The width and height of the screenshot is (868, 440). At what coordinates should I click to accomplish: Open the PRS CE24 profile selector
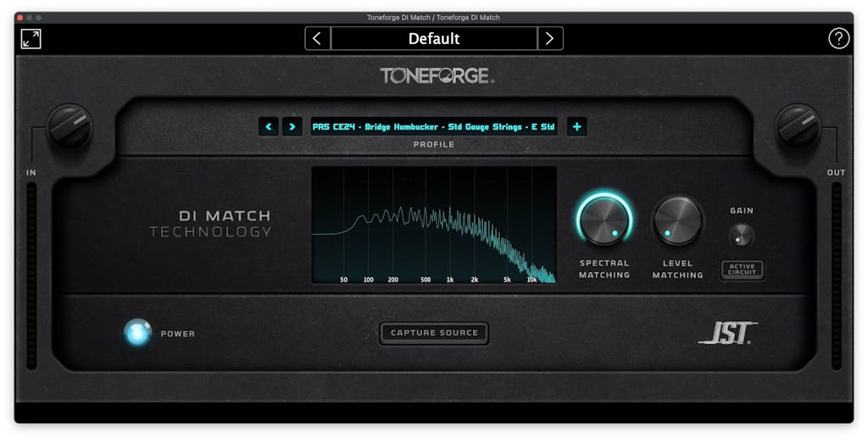pyautogui.click(x=434, y=127)
